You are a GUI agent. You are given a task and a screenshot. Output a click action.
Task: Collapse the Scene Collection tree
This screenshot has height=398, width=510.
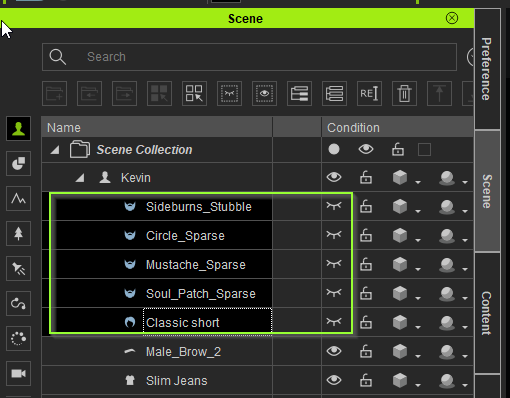coord(55,150)
